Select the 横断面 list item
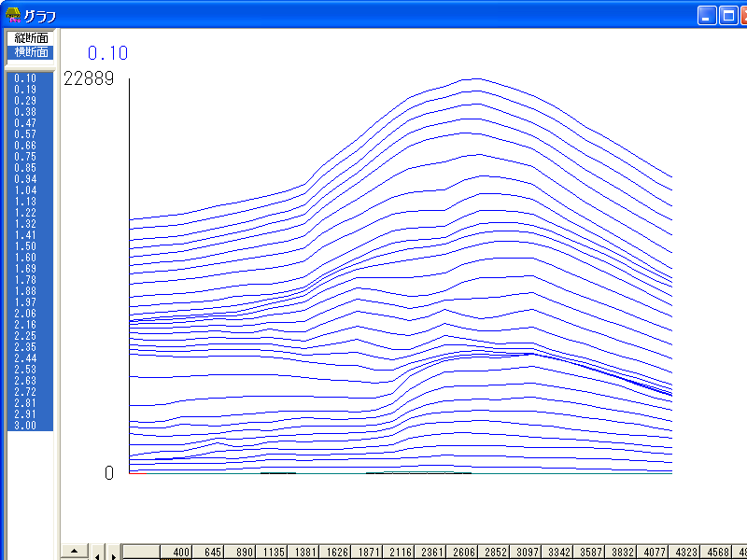The image size is (747, 560). (31, 52)
